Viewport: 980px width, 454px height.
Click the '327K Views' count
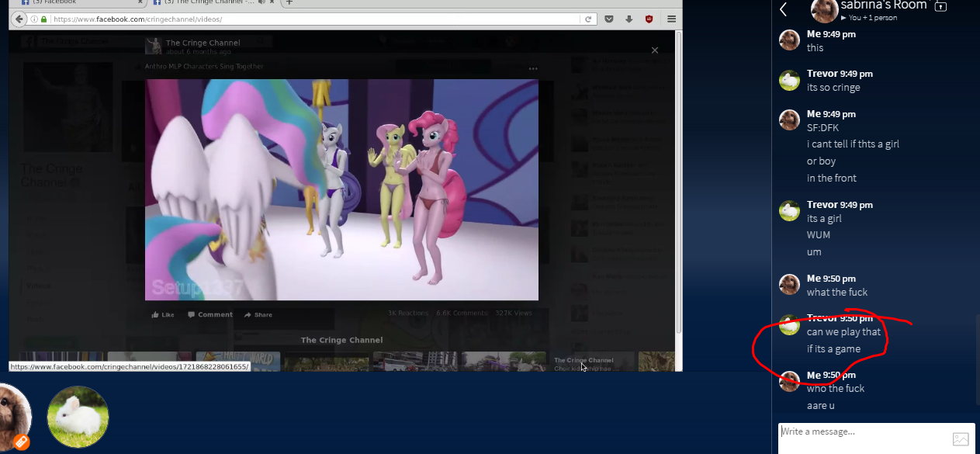coord(514,314)
